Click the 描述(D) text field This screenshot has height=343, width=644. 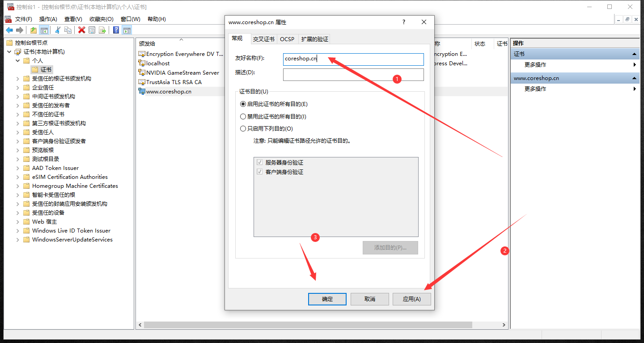pos(353,75)
